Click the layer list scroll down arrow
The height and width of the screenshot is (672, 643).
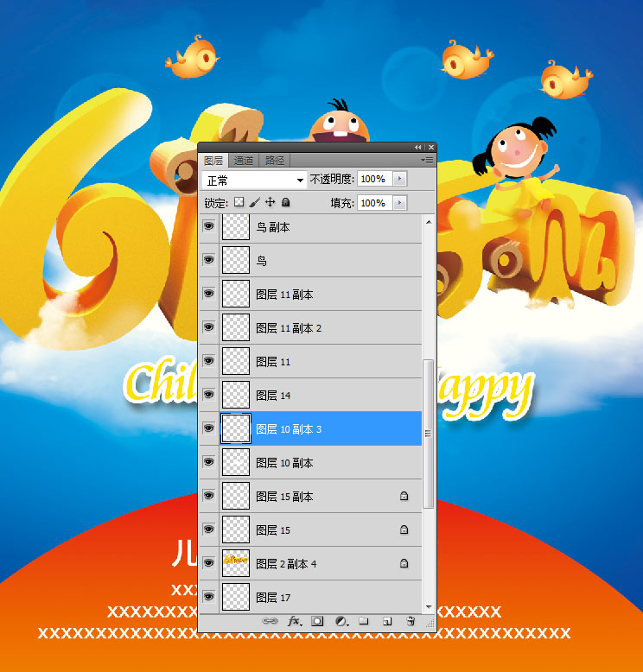click(x=429, y=607)
